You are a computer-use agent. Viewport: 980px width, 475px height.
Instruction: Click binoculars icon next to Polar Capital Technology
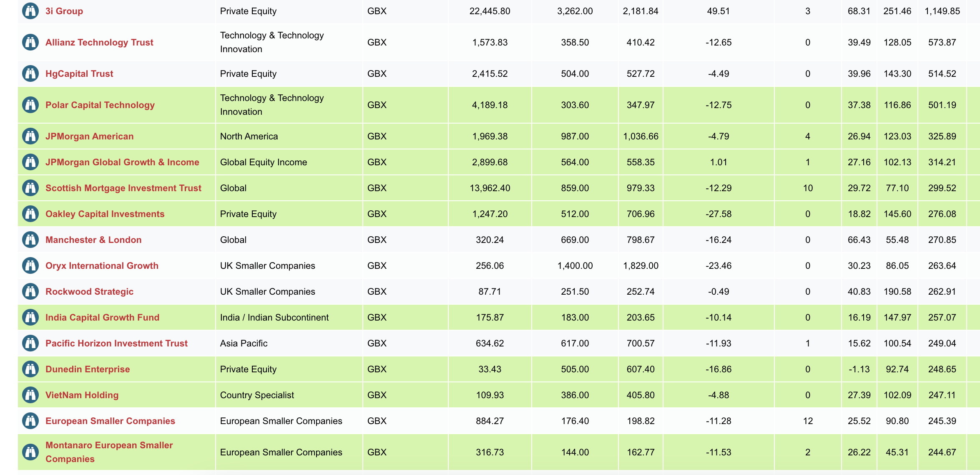tap(30, 105)
